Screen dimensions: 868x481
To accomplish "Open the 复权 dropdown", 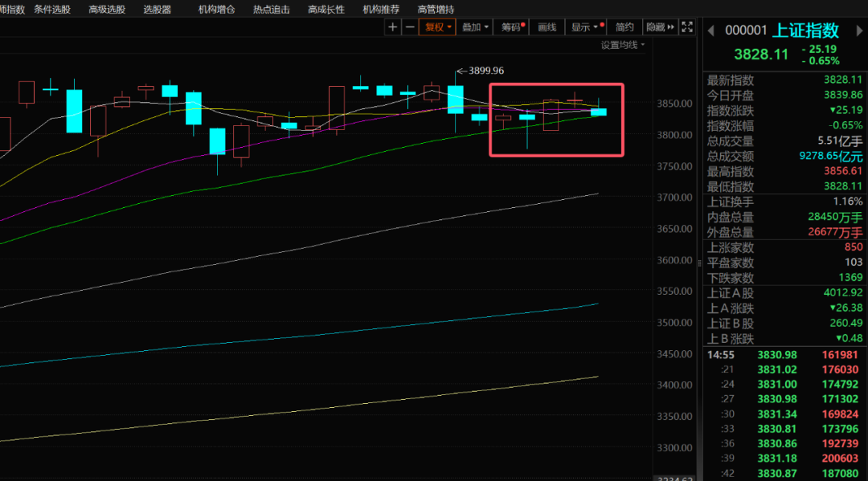I will click(x=437, y=27).
